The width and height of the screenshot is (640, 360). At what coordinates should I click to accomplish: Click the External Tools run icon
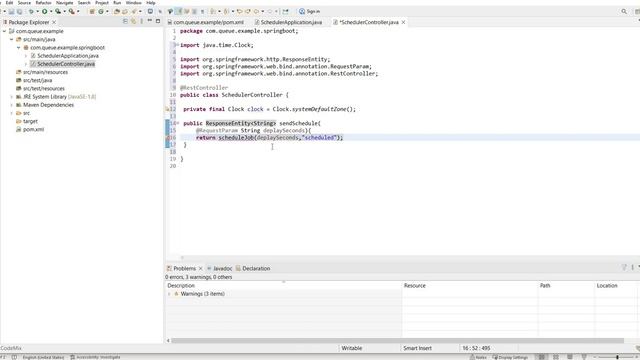pyautogui.click(x=71, y=11)
